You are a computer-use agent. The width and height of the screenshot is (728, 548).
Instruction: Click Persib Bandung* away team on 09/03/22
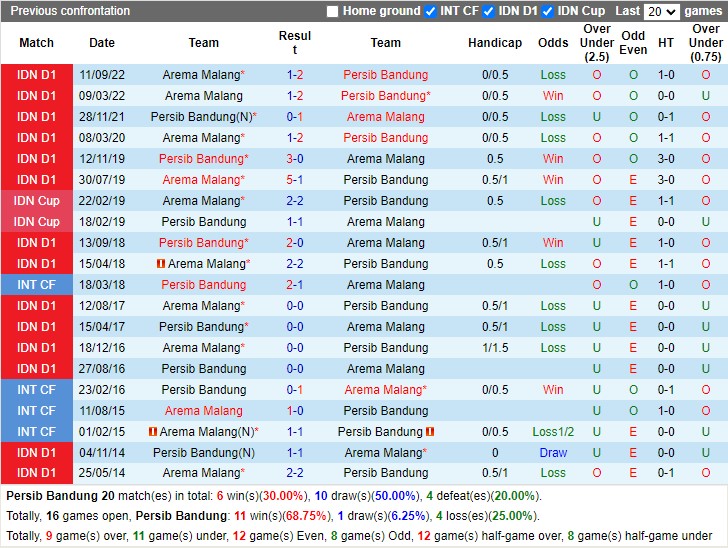coord(385,96)
